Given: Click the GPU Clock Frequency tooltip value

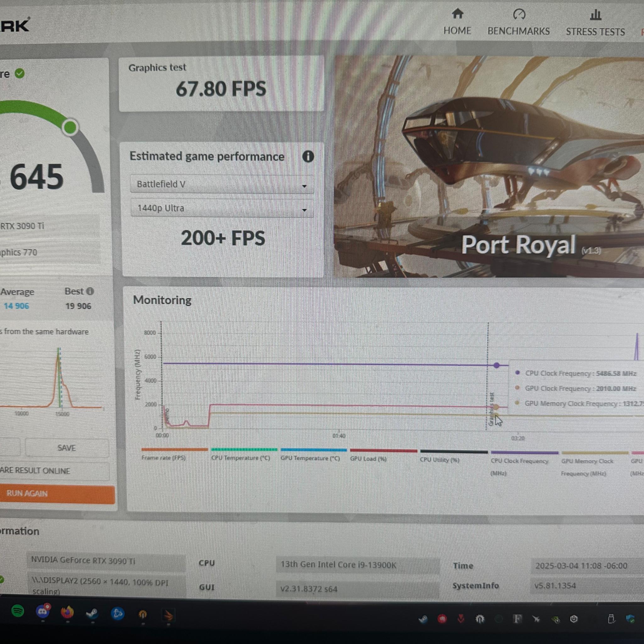Looking at the screenshot, I should [616, 388].
